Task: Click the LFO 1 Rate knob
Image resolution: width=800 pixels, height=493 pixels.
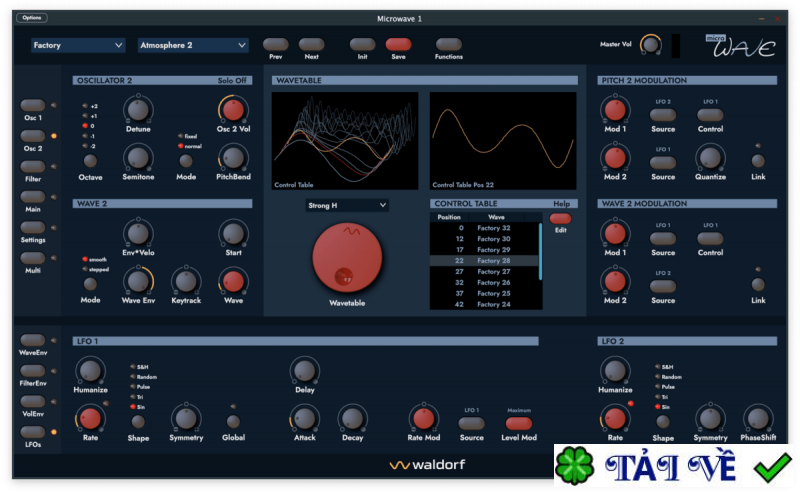Action: [x=90, y=418]
